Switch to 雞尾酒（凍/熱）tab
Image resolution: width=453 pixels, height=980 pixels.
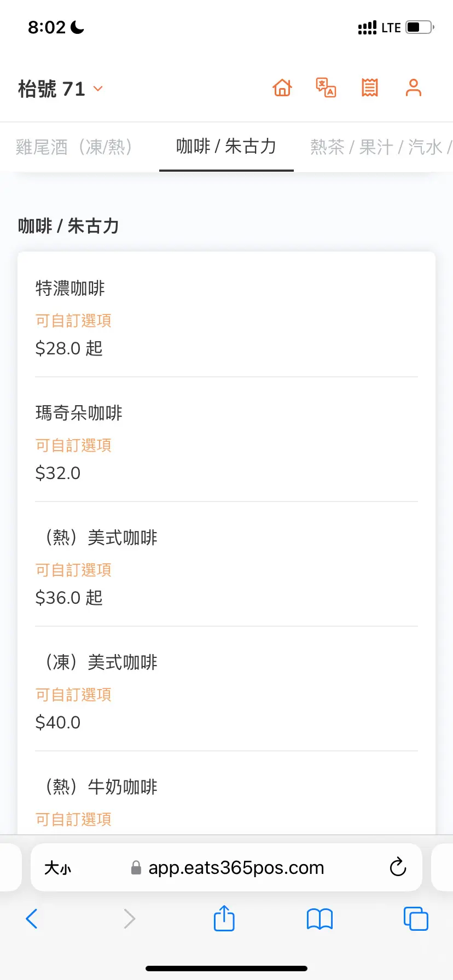[74, 147]
